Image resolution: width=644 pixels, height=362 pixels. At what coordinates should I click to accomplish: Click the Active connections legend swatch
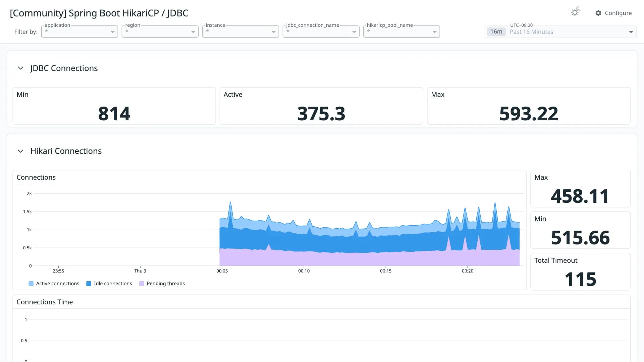[x=31, y=284]
